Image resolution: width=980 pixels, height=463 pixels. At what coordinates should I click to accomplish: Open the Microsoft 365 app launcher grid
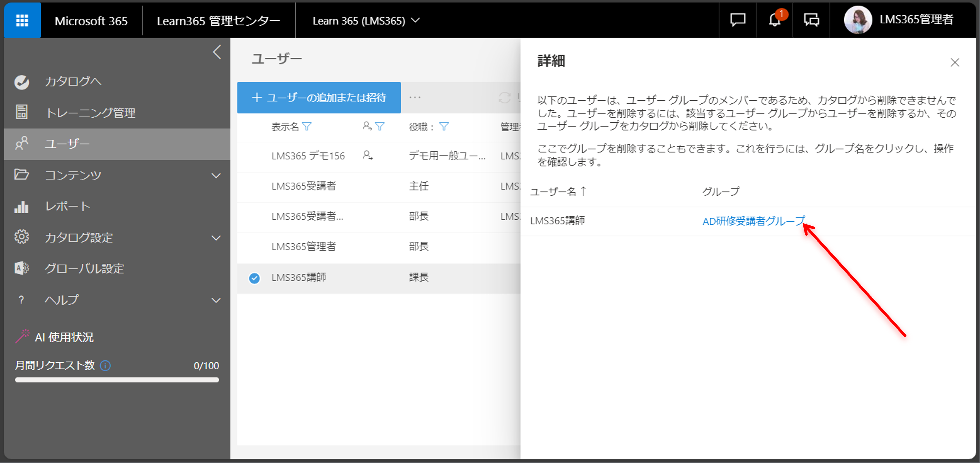click(22, 20)
